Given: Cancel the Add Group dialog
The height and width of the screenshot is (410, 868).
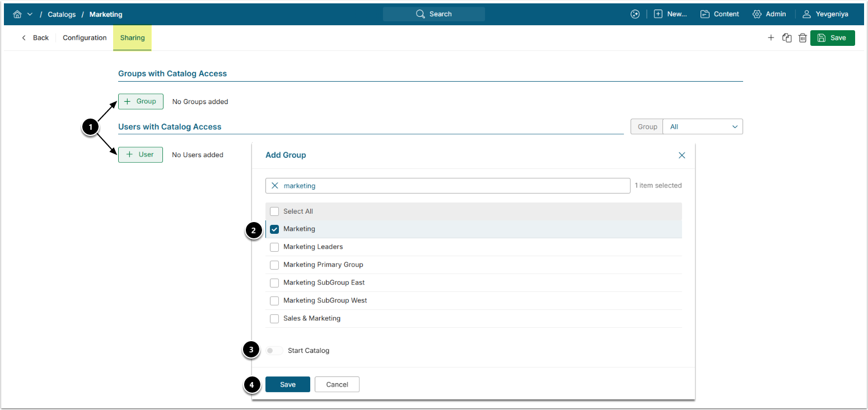Looking at the screenshot, I should 337,384.
